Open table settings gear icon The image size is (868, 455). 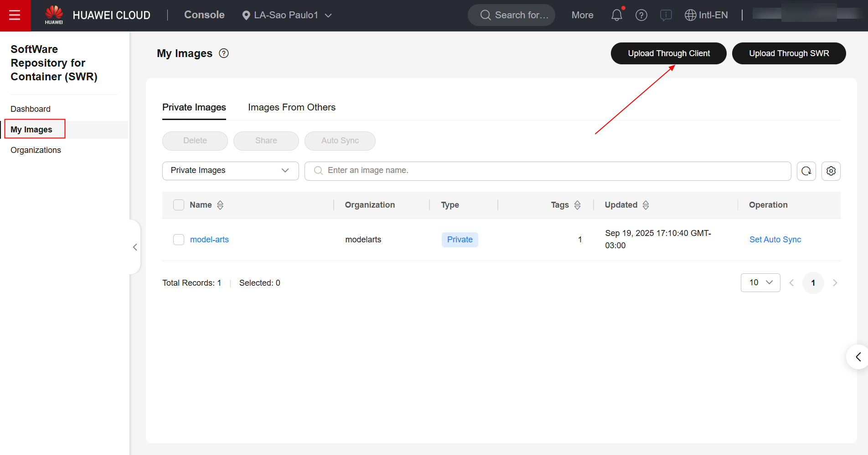[831, 171]
